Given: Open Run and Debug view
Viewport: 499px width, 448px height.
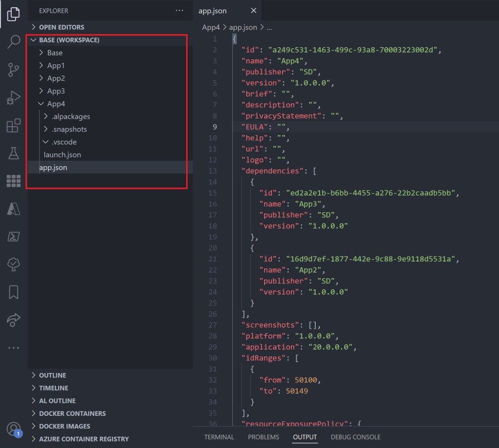Looking at the screenshot, I should point(13,97).
